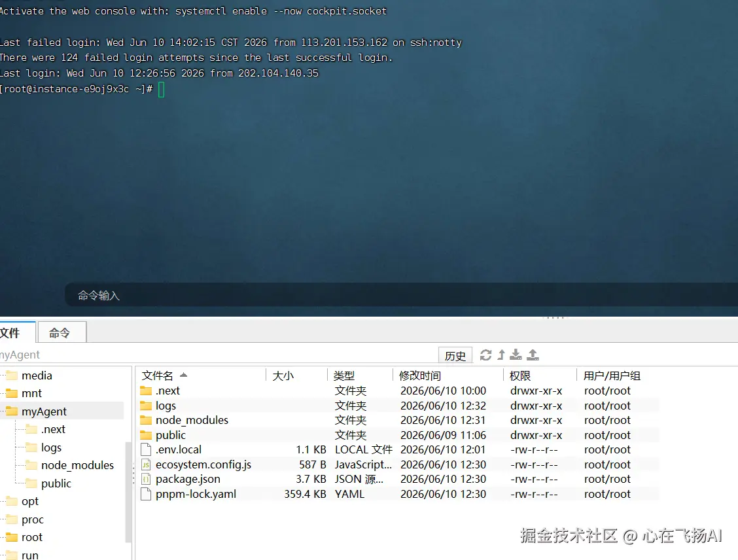Image resolution: width=738 pixels, height=560 pixels.
Task: Click the .next file name in list
Action: pos(167,391)
